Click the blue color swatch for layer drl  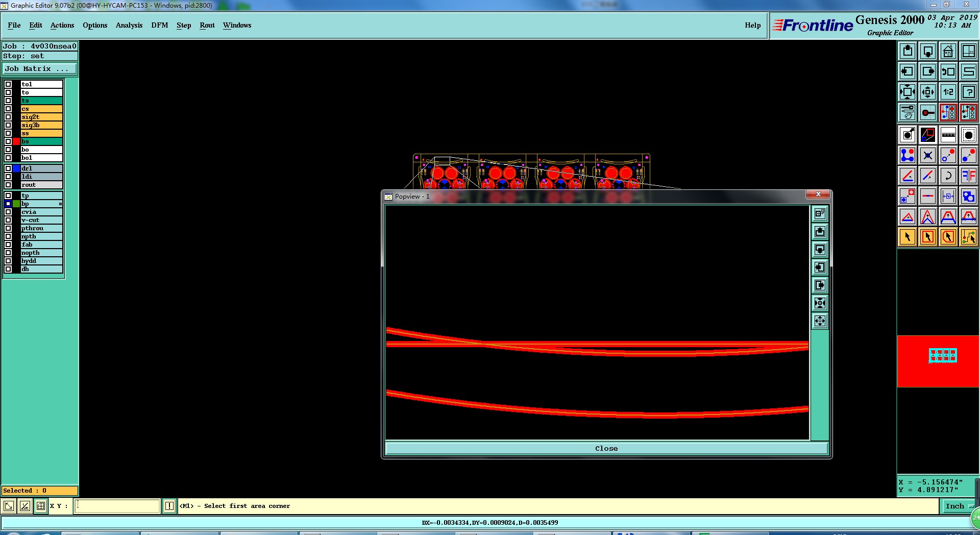(x=16, y=168)
